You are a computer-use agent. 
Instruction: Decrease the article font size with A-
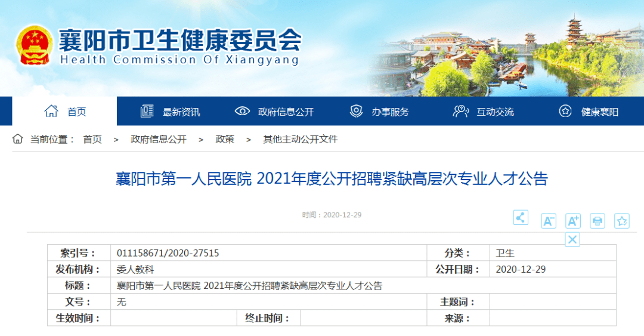click(x=548, y=221)
